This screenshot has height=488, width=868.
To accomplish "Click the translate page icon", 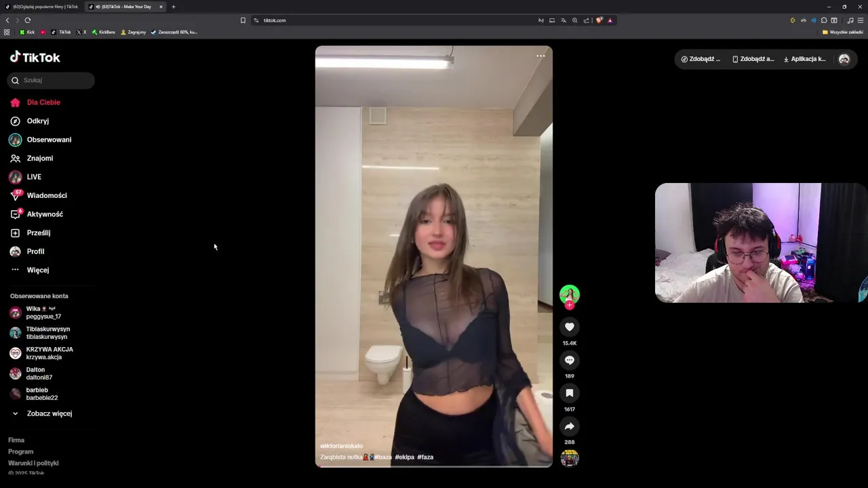I will [x=563, y=20].
